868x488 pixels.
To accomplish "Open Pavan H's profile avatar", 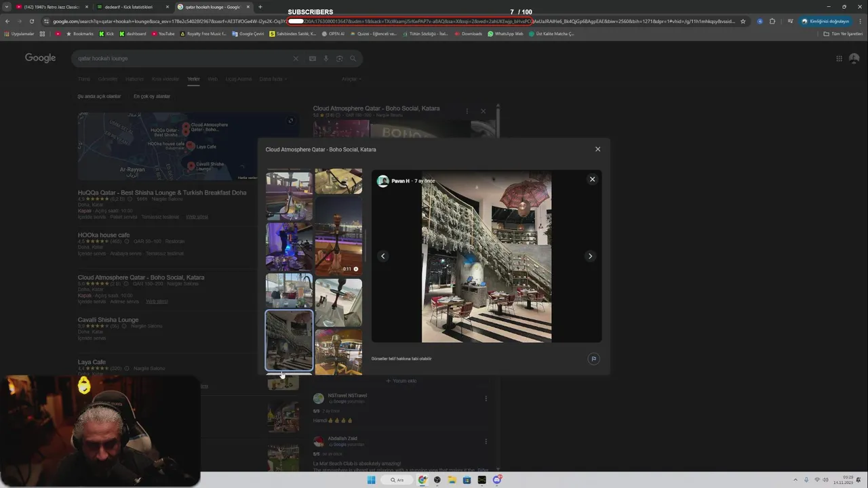I will tap(383, 181).
